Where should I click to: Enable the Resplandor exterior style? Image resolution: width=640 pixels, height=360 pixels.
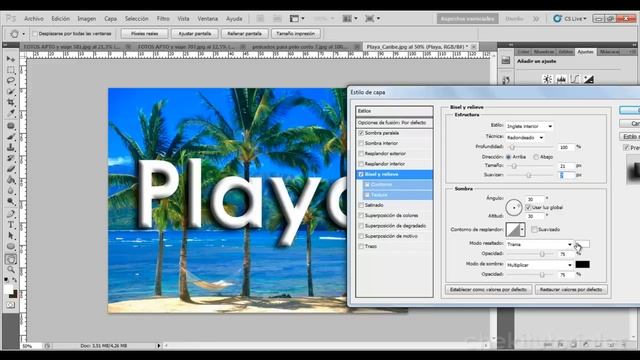[x=361, y=153]
